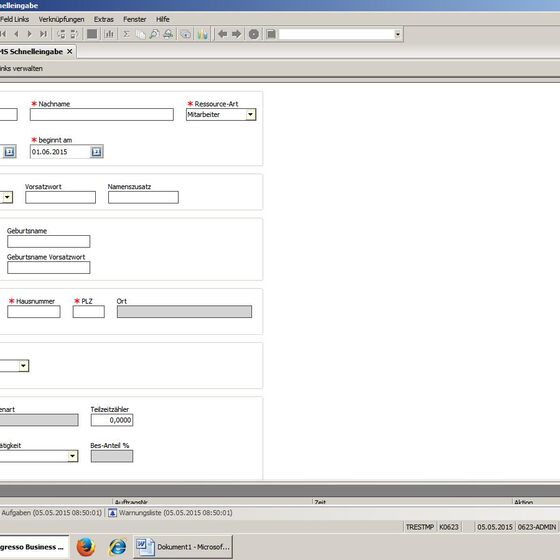This screenshot has height=560, width=560.
Task: Click the back arrow toolbar icon
Action: (222, 34)
